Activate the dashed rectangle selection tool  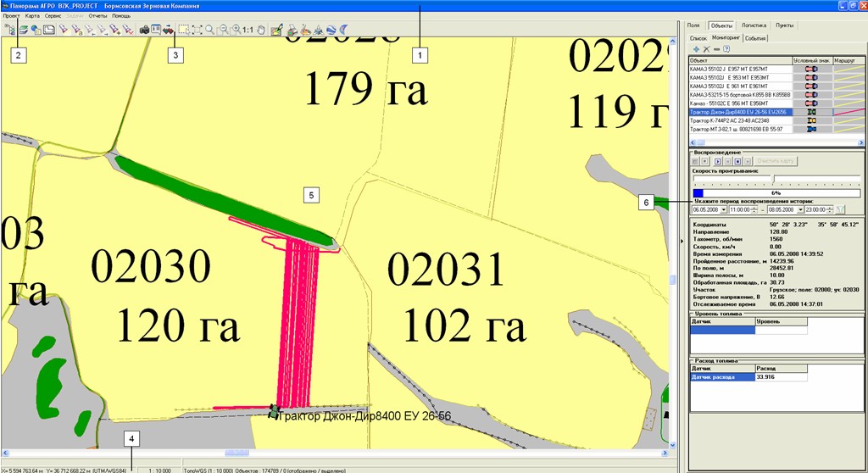[183, 30]
